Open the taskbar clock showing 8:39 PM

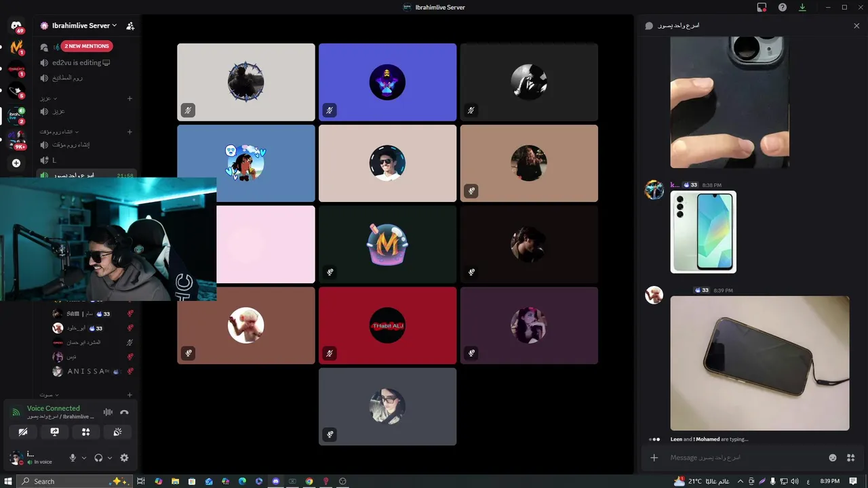[830, 481]
